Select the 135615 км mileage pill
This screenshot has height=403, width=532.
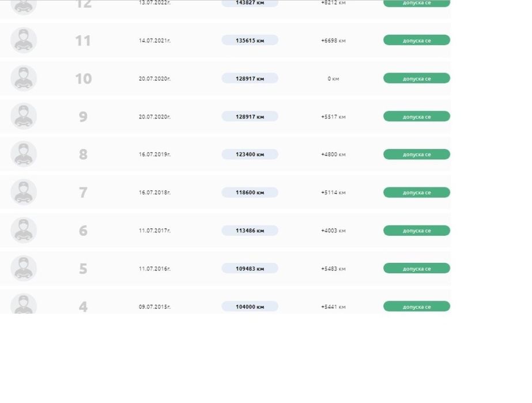click(x=250, y=40)
